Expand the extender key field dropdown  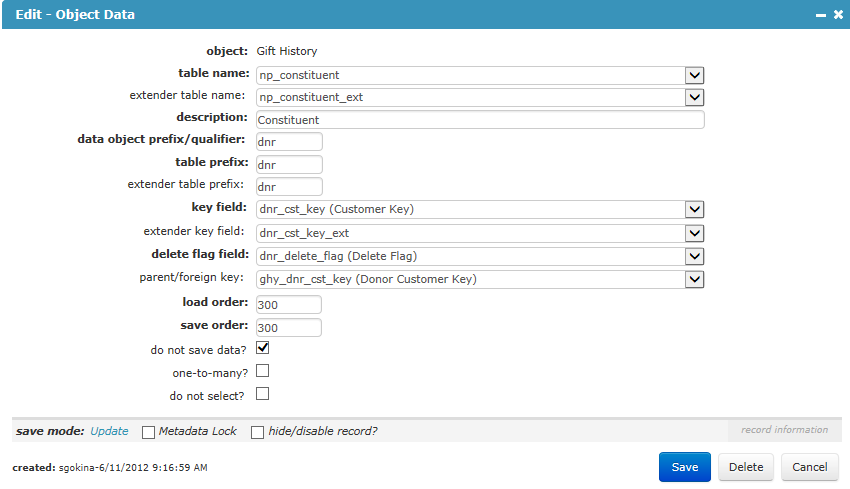(694, 233)
